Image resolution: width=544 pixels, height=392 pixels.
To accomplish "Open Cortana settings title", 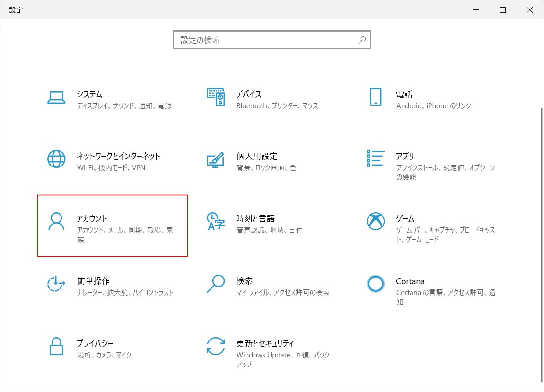I will coord(411,281).
